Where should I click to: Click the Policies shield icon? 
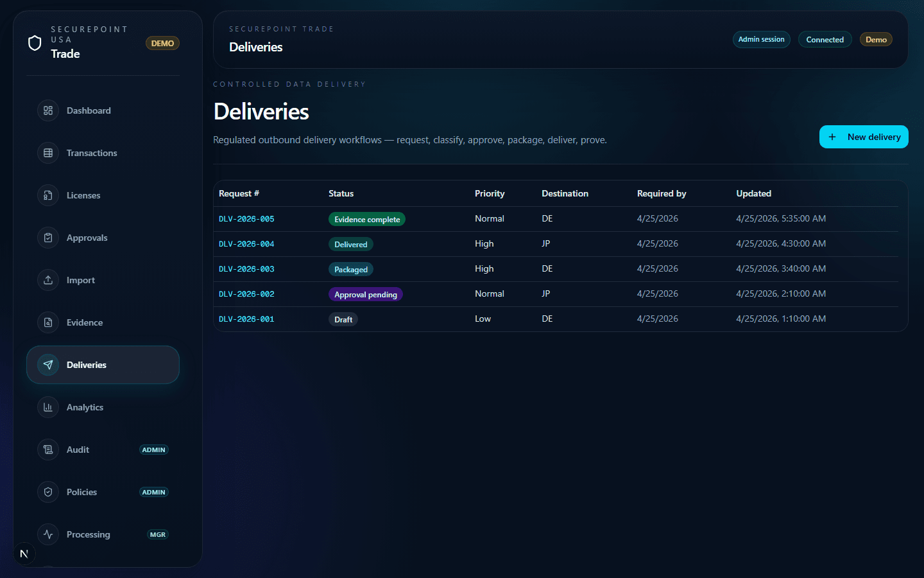48,492
